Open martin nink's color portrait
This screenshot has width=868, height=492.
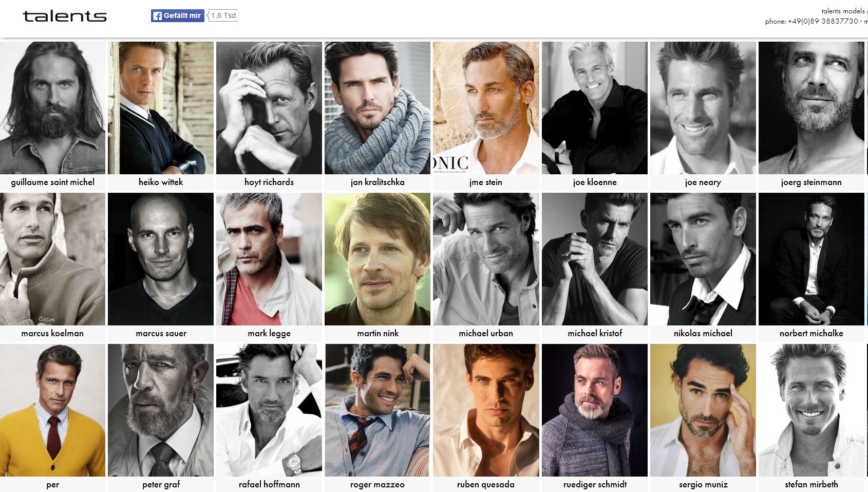pos(378,259)
